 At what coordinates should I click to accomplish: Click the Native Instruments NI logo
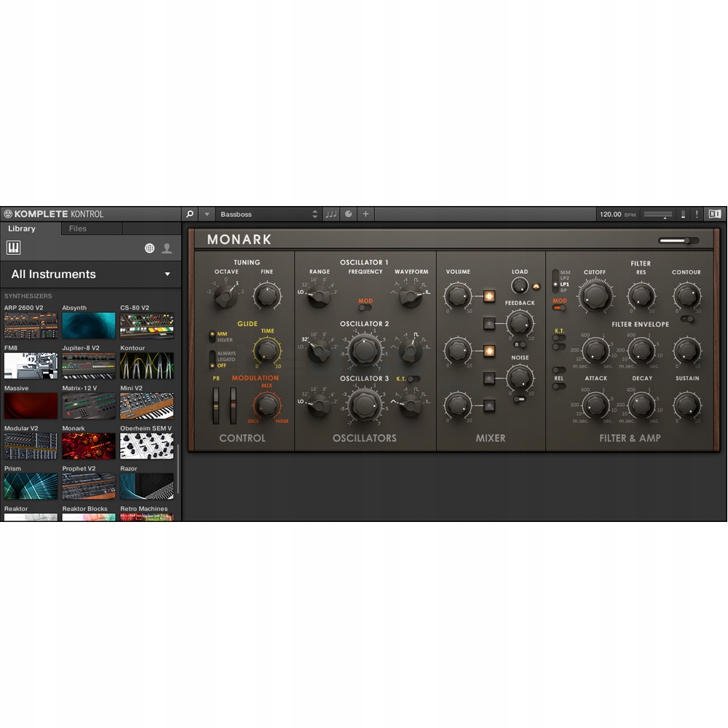point(714,214)
